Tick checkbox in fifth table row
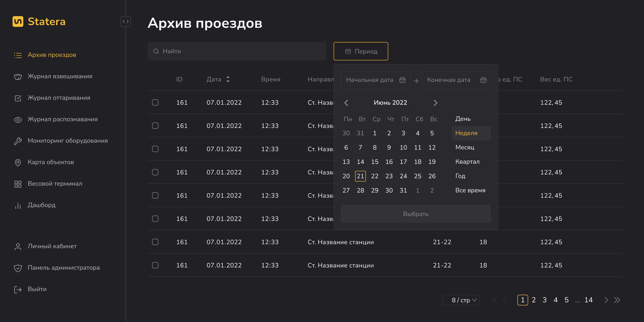This screenshot has height=322, width=644. tap(155, 195)
